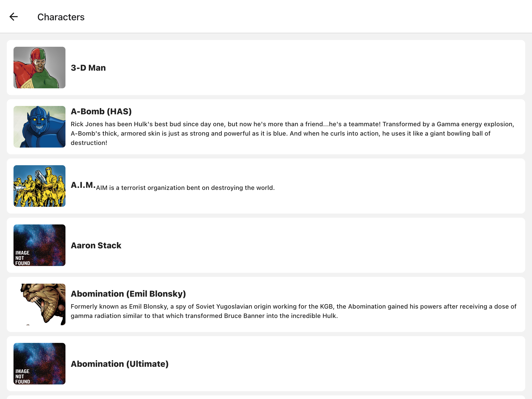Click the "3-D Man" name
Viewport: 532px width, 399px height.
point(88,68)
